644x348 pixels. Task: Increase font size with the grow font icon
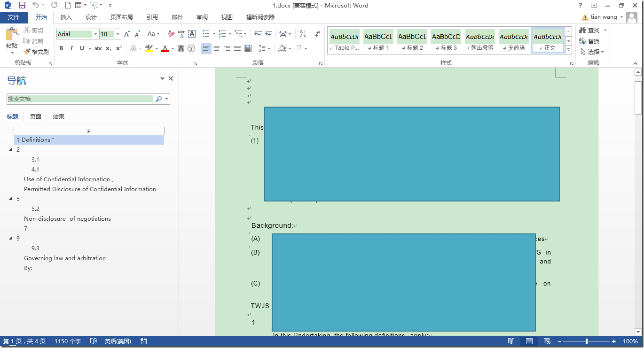click(x=126, y=34)
